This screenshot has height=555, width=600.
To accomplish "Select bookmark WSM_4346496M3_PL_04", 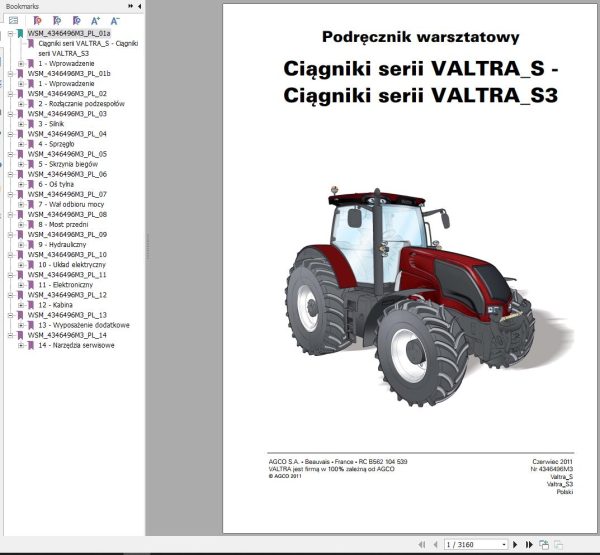I will pyautogui.click(x=67, y=134).
